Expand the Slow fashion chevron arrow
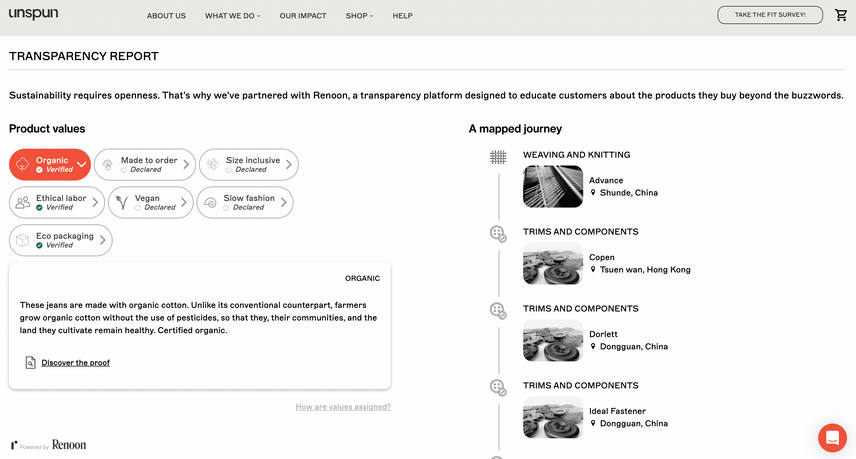Image resolution: width=856 pixels, height=459 pixels. (x=284, y=203)
